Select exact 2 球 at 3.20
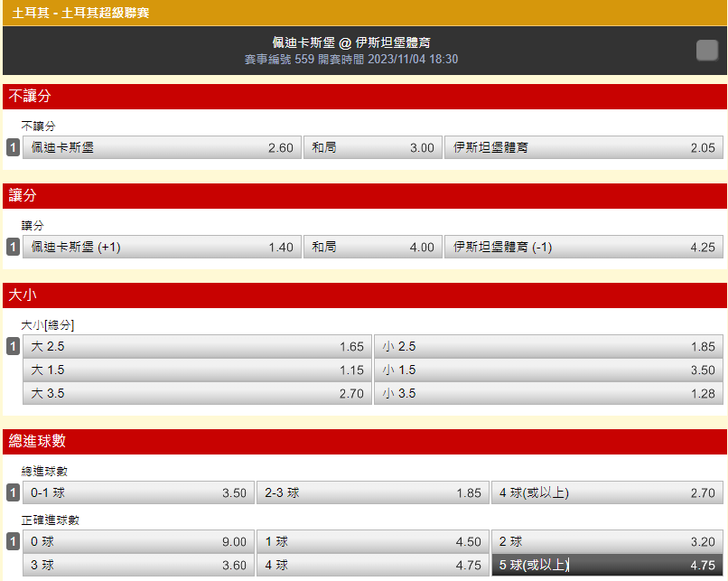Screen dimensions: 728x581 [607, 541]
